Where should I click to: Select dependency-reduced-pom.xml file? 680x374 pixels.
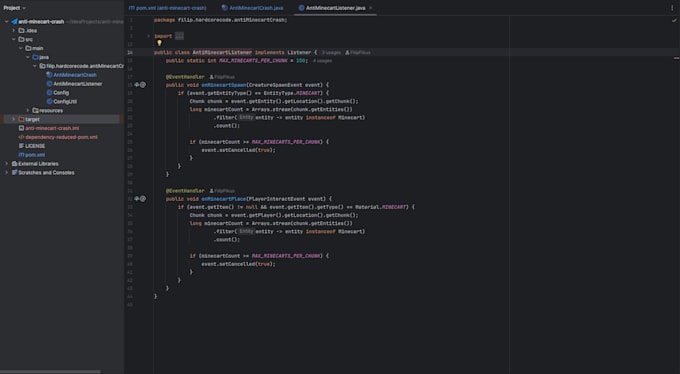tap(61, 137)
